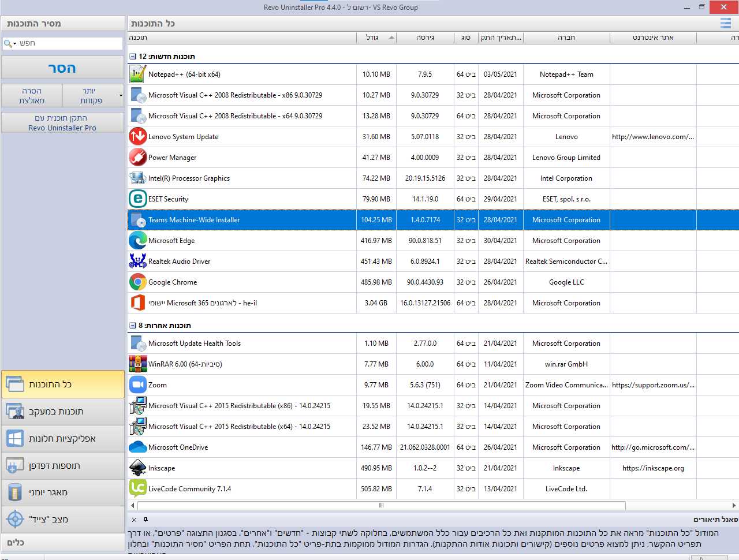This screenshot has height=560, width=739.
Task: Sort by the company column header
Action: (x=566, y=38)
